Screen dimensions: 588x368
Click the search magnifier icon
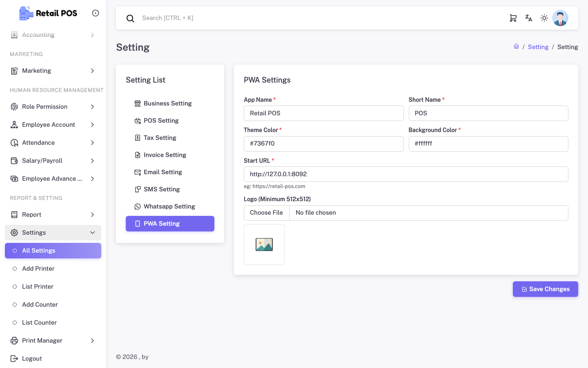[x=130, y=18]
